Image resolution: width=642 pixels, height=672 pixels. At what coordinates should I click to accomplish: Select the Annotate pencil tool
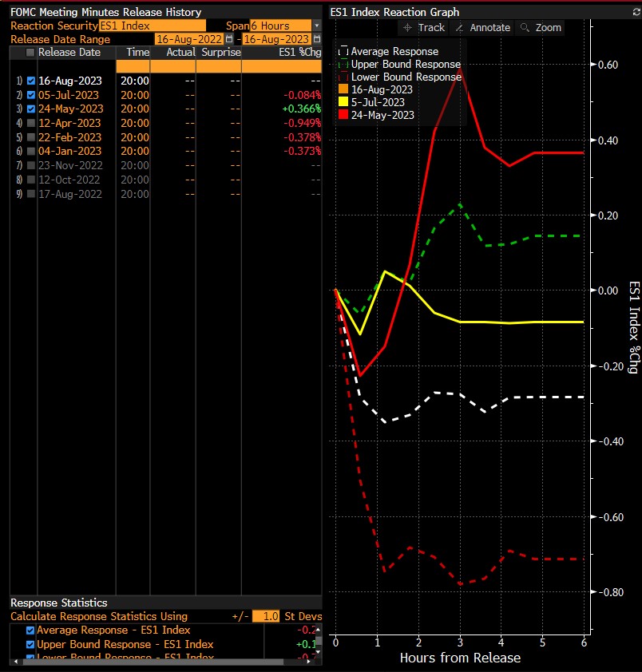(482, 27)
